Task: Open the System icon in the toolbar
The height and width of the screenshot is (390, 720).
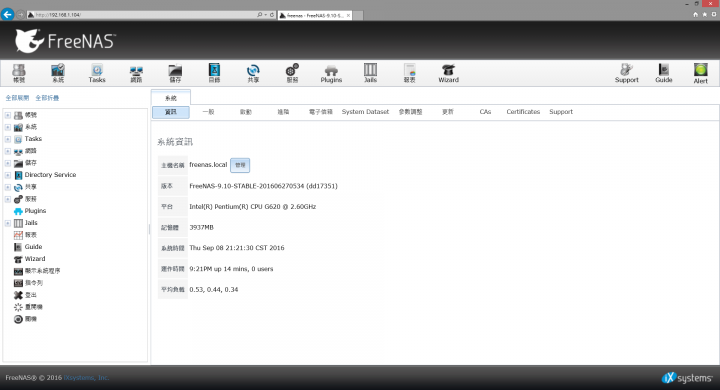Action: (x=58, y=73)
